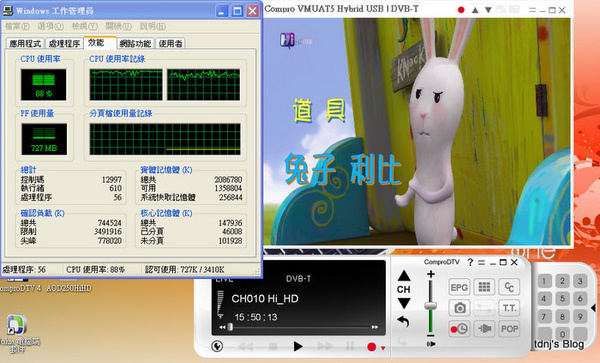
Task: Collapse the numeric keypad side arrow
Action: (593, 307)
